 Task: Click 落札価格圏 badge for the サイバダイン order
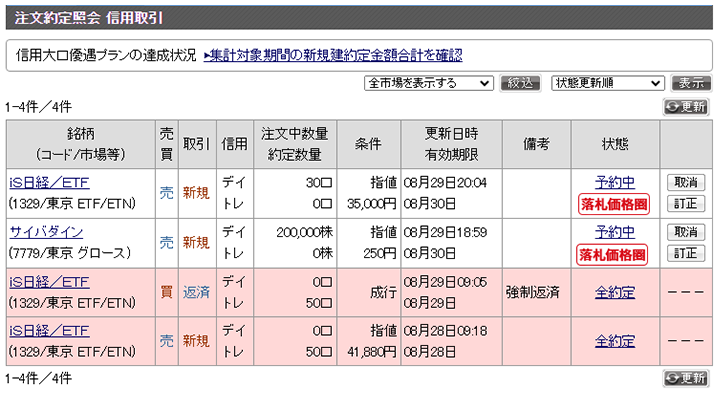pos(612,255)
